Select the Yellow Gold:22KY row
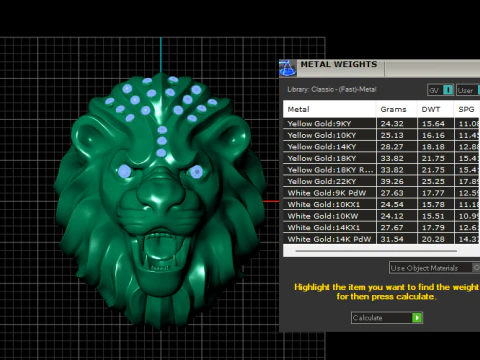This screenshot has height=360, width=480. pos(381,181)
